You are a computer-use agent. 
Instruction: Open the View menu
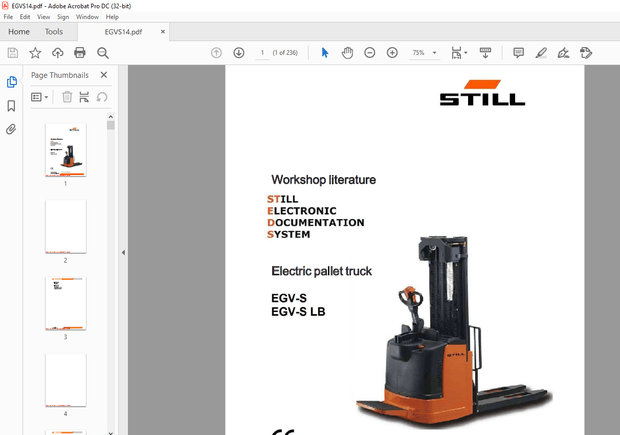point(43,17)
